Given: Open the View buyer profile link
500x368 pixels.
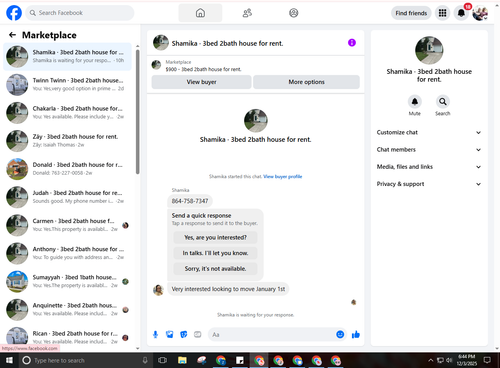Looking at the screenshot, I should pyautogui.click(x=283, y=177).
